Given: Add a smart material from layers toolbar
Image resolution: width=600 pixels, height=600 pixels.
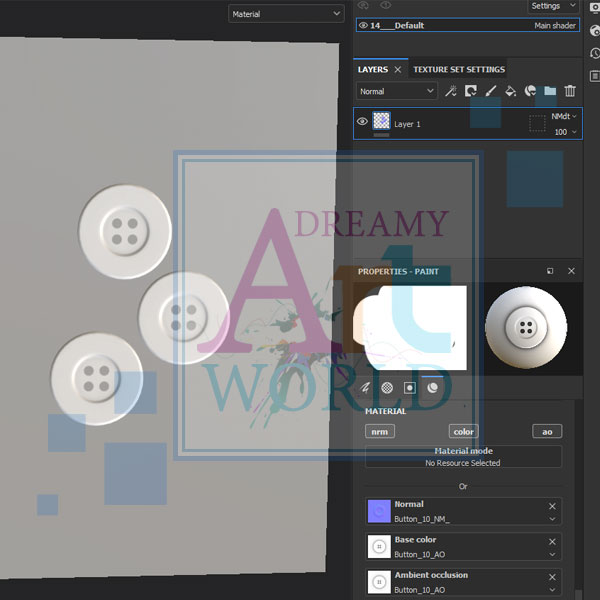Looking at the screenshot, I should (530, 91).
